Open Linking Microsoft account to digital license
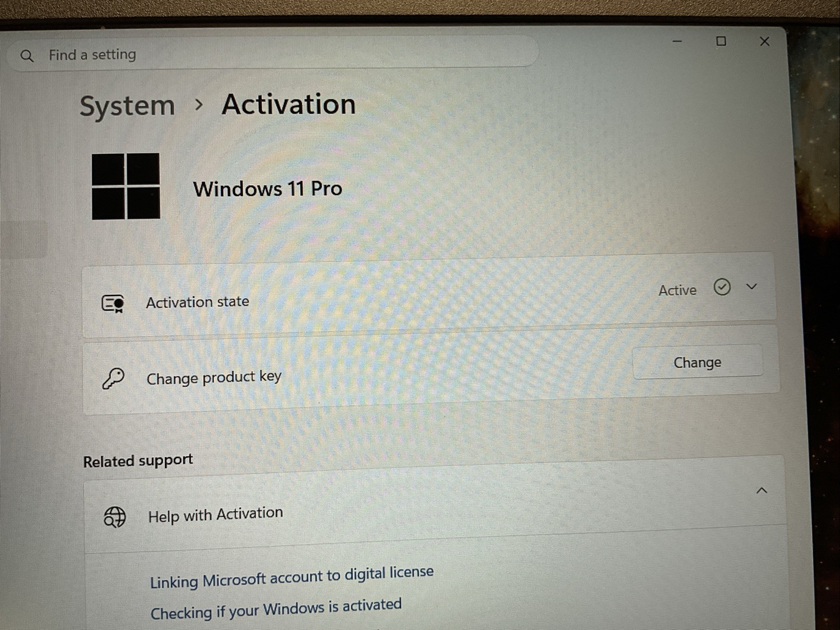The height and width of the screenshot is (630, 840). point(292,577)
